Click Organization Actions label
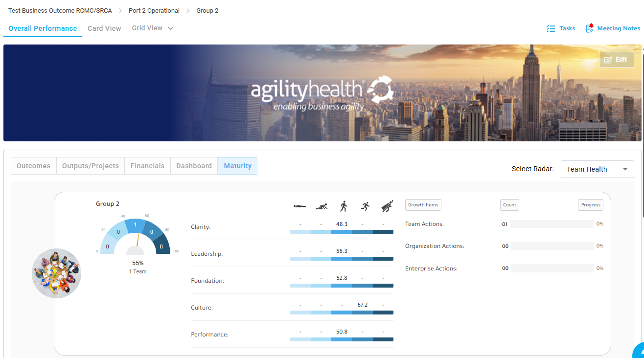Viewport: 644px width, 358px height. 435,246
